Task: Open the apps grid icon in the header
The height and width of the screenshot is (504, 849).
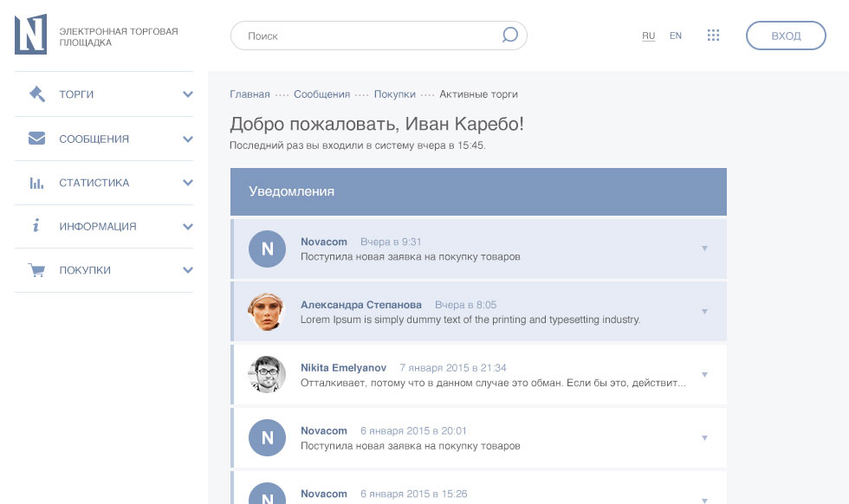Action: click(x=713, y=36)
